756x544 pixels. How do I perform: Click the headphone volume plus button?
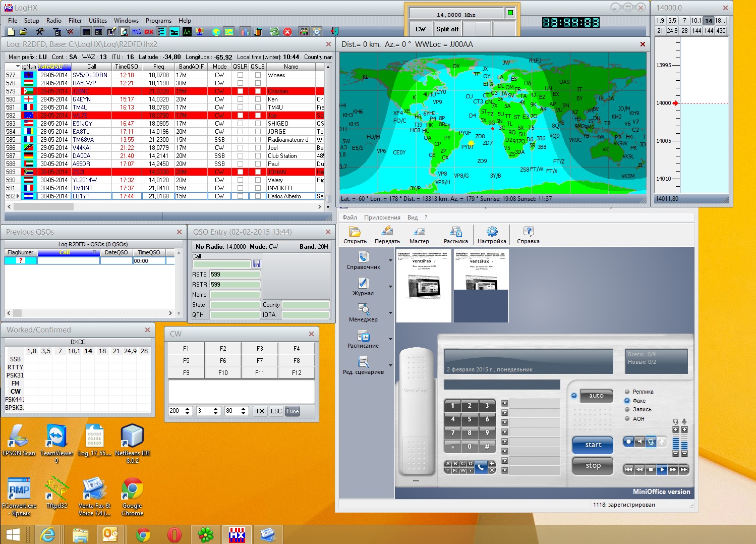pyautogui.click(x=676, y=429)
